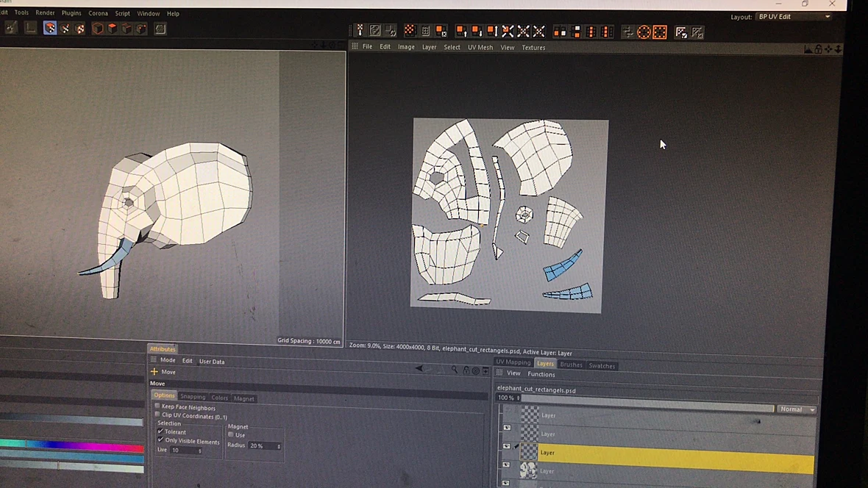The width and height of the screenshot is (868, 488).
Task: Toggle eye of the bottom partially visible layer
Action: point(505,483)
